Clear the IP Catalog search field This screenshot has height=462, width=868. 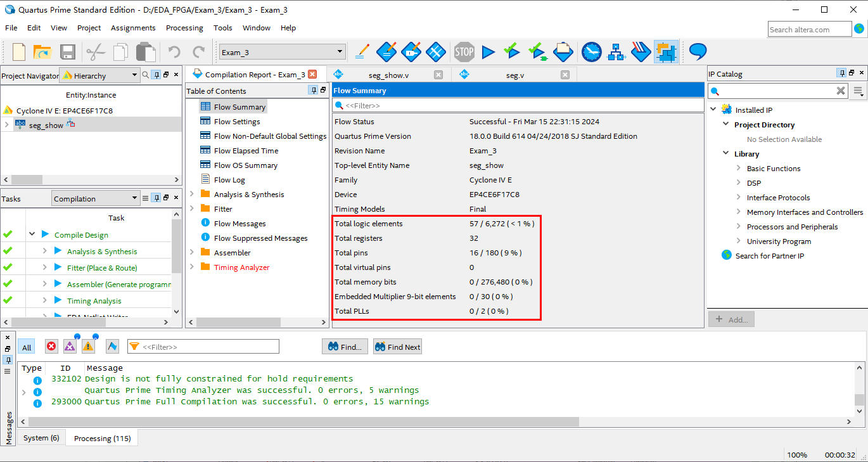[x=841, y=91]
